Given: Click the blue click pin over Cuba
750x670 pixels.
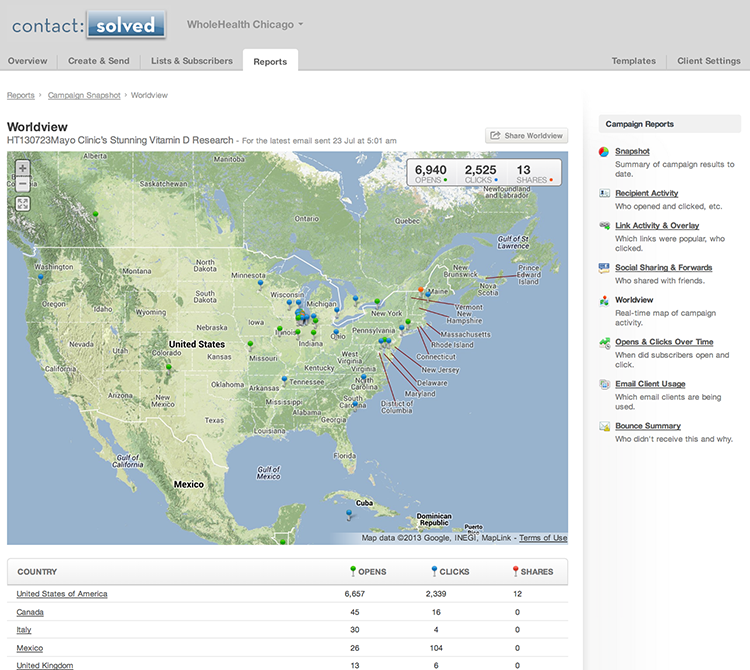Looking at the screenshot, I should click(x=349, y=514).
